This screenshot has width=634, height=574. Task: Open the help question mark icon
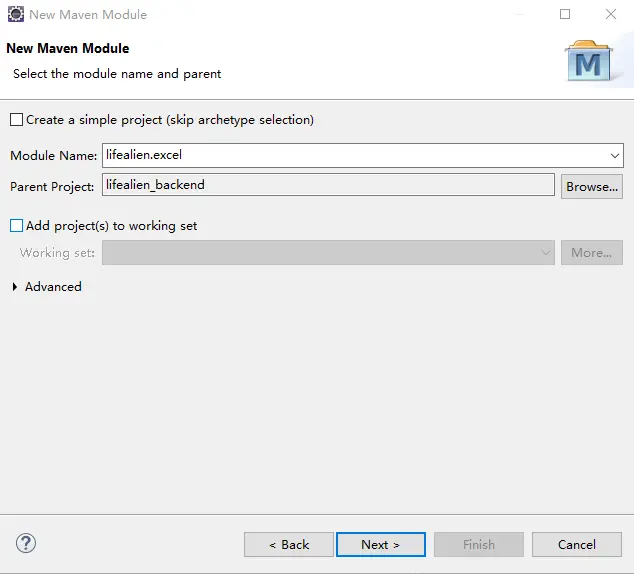pyautogui.click(x=26, y=543)
